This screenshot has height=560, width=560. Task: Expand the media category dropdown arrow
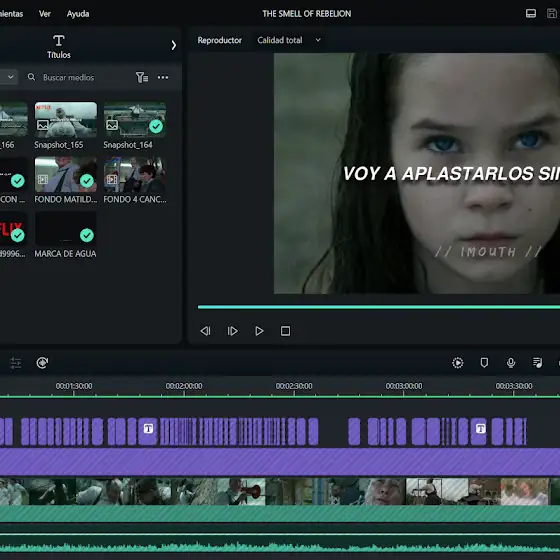coord(11,77)
